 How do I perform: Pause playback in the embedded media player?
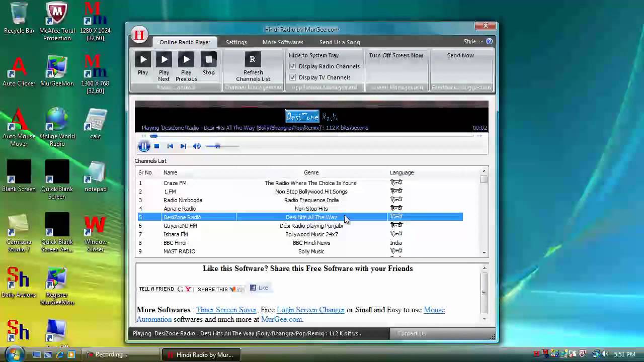(x=144, y=146)
